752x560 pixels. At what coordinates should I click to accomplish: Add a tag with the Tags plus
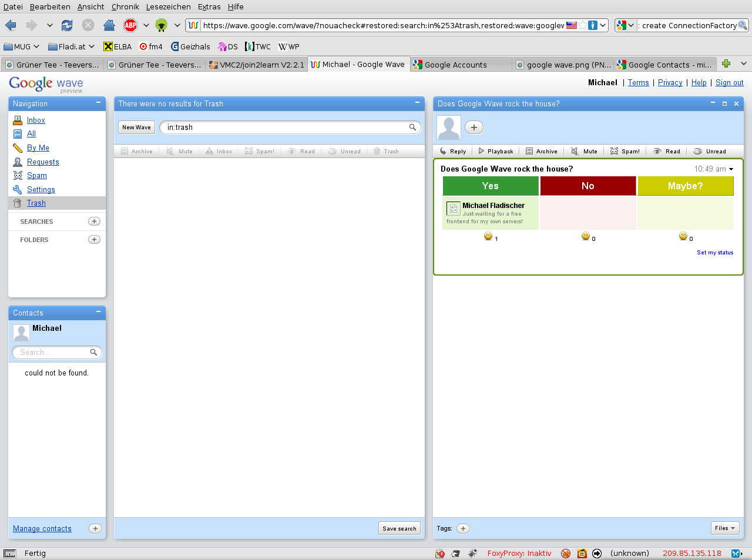[x=463, y=528]
